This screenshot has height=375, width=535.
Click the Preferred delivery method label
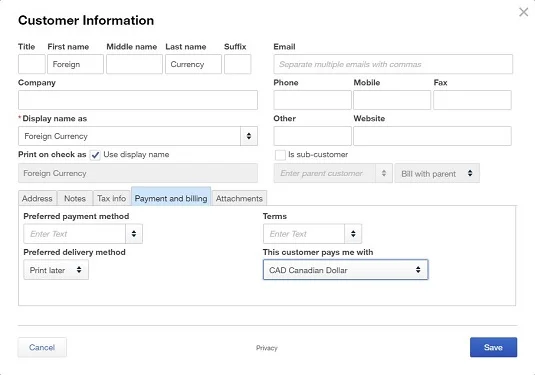point(74,252)
